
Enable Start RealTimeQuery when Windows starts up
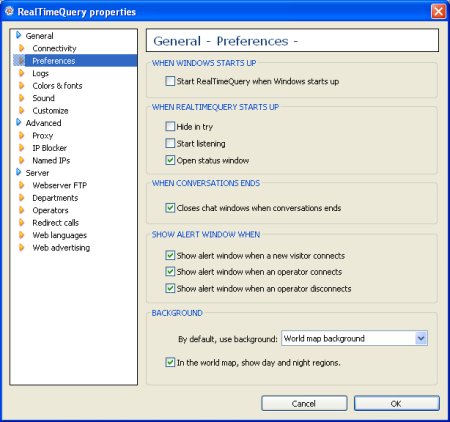(x=170, y=81)
